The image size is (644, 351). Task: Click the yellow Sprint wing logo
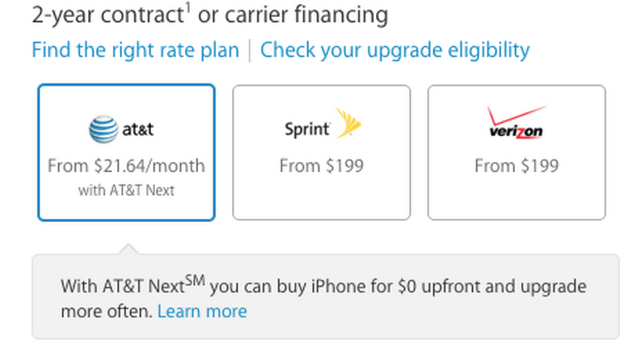click(x=349, y=124)
